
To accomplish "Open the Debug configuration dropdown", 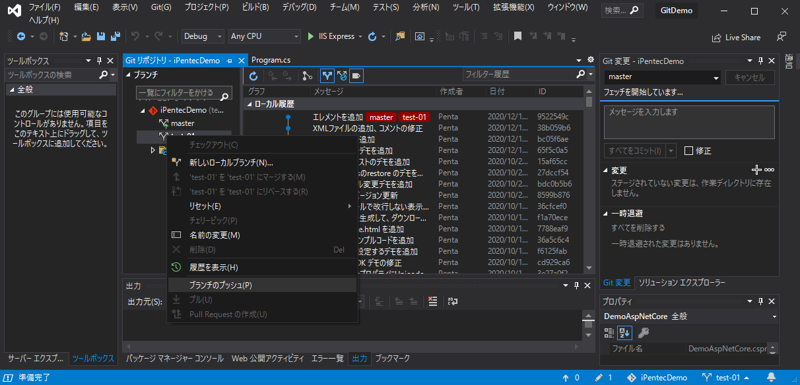I will click(x=203, y=36).
